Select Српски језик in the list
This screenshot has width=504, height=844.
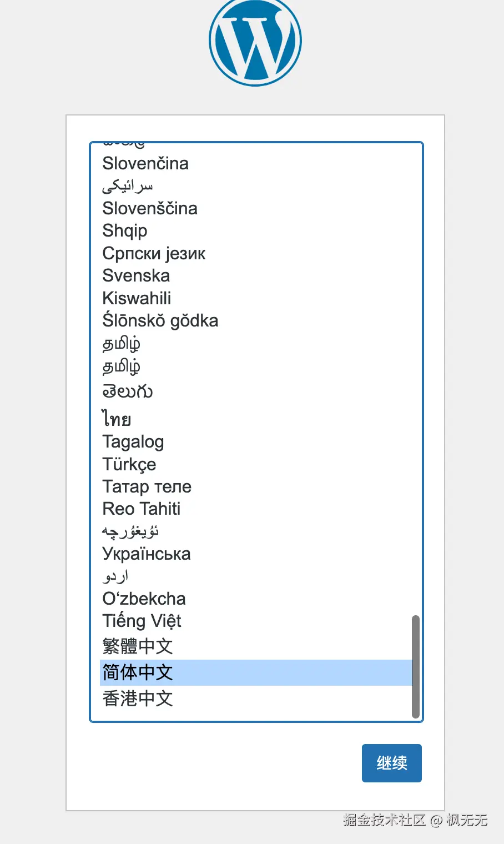[154, 253]
